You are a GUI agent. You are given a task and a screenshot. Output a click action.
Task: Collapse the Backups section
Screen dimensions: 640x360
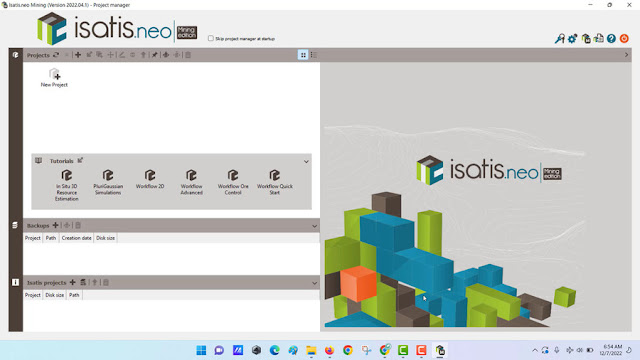[314, 226]
